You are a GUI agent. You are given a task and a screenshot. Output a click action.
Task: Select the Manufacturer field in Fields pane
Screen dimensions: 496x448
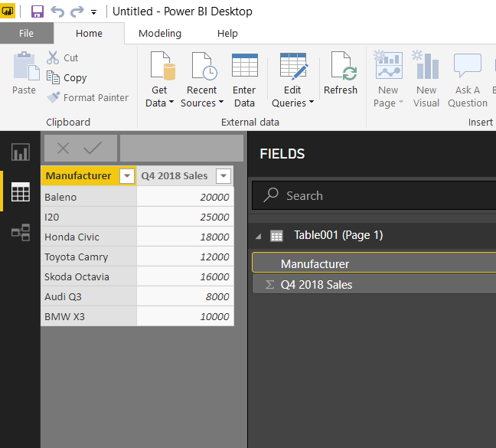tap(374, 263)
